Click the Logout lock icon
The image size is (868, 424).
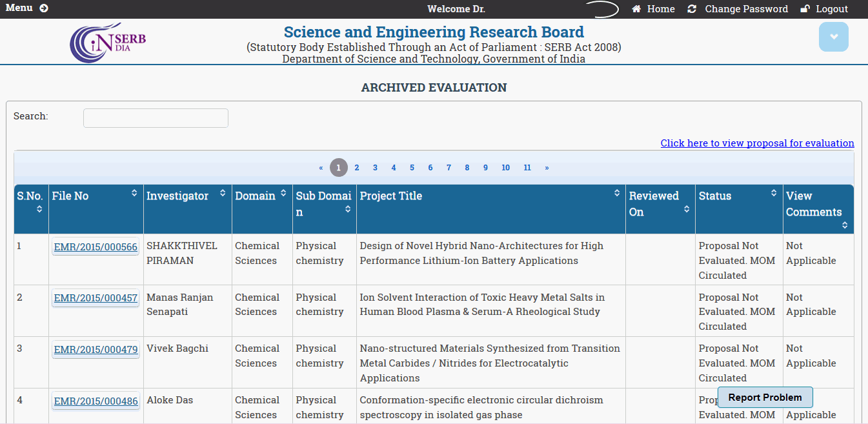coord(805,9)
